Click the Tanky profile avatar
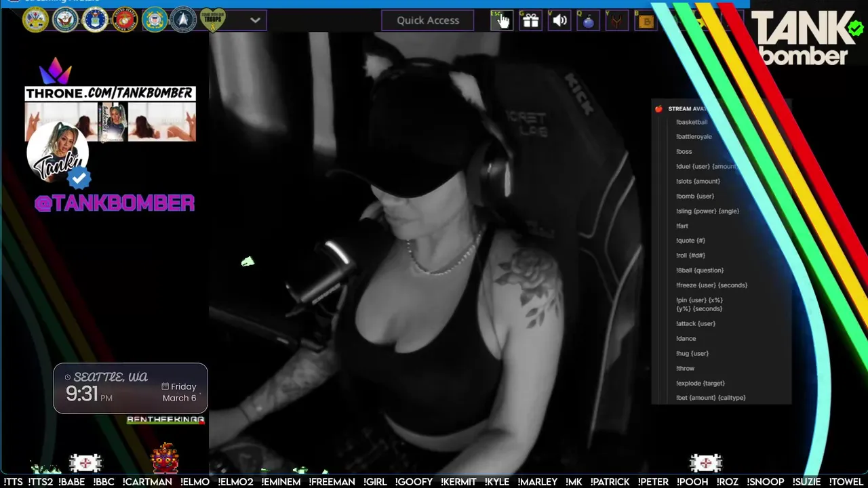Image resolution: width=868 pixels, height=488 pixels. point(57,152)
